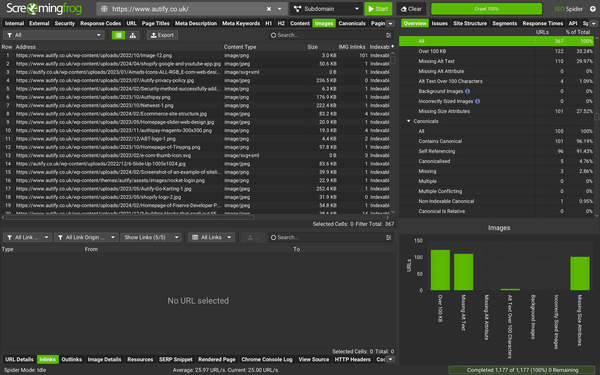The height and width of the screenshot is (375, 600).
Task: Select the Meta Description tab
Action: click(x=196, y=23)
